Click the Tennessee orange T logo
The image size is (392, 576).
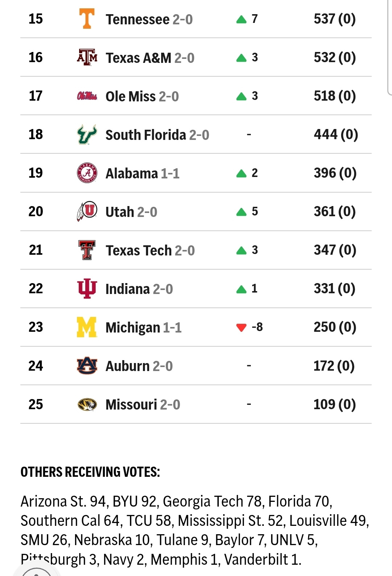pyautogui.click(x=87, y=19)
